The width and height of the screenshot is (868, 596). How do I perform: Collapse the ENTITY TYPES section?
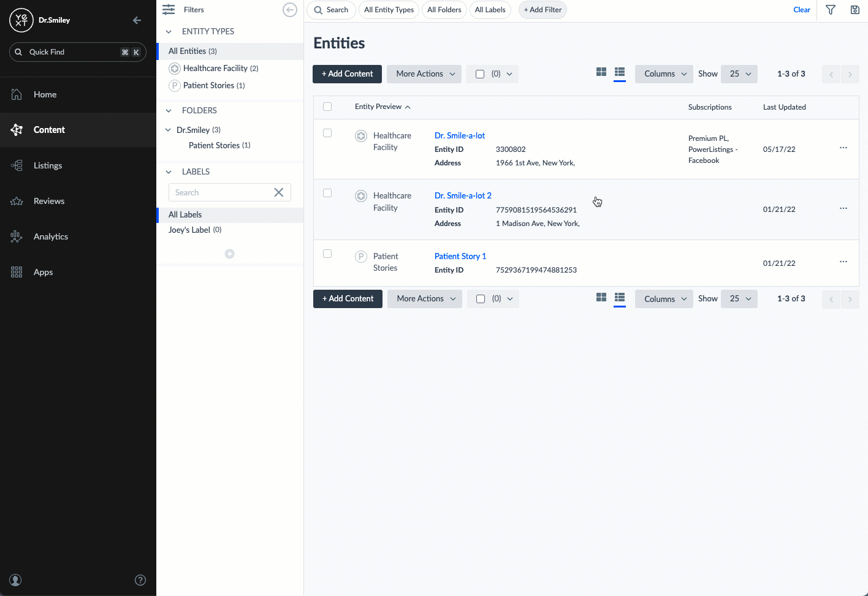pos(169,32)
